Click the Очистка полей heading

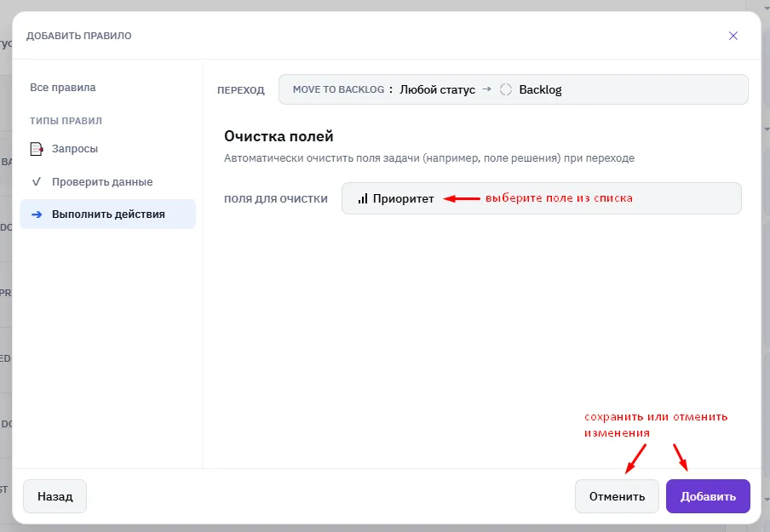(x=279, y=136)
